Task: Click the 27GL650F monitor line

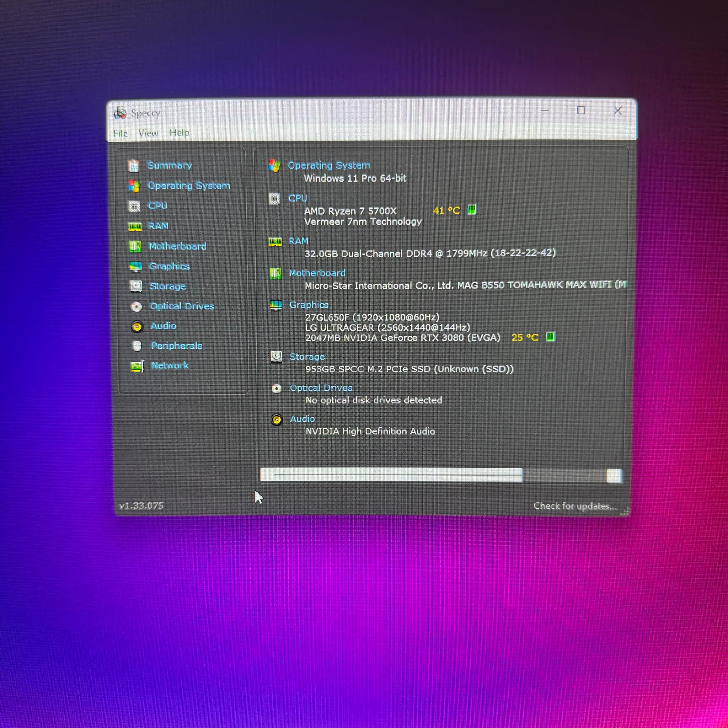Action: [372, 317]
